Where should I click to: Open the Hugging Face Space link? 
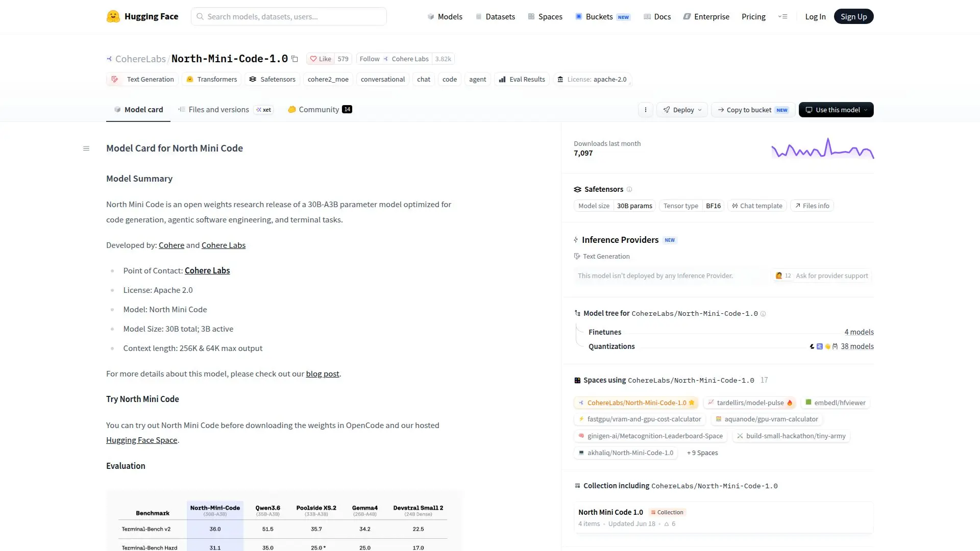141,440
